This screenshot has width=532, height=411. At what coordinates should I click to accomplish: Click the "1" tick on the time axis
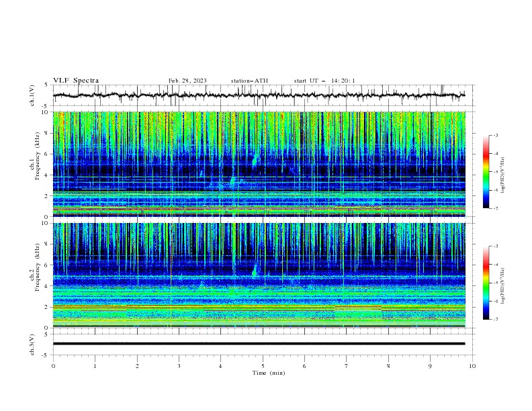(x=95, y=366)
